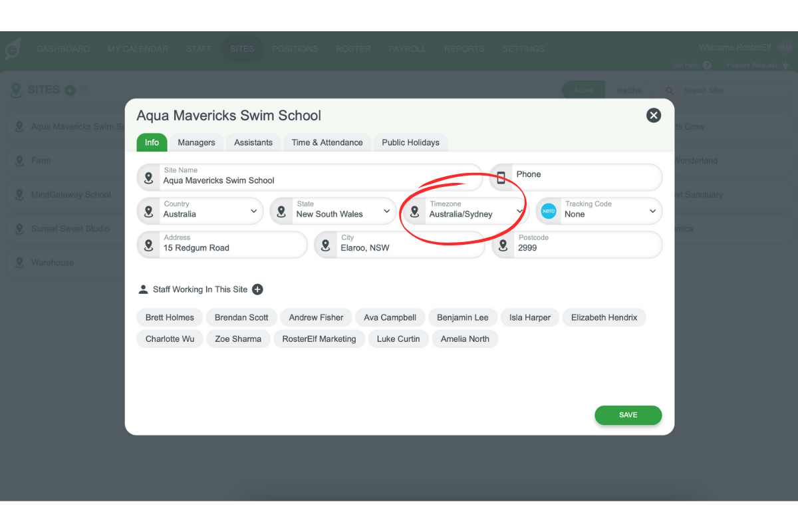This screenshot has height=532, width=798.
Task: Click the phone icon beside Phone field
Action: pyautogui.click(x=503, y=178)
